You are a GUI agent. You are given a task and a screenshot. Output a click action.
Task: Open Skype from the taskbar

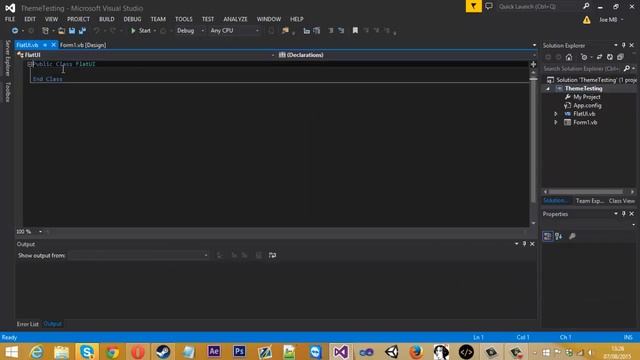coord(87,351)
